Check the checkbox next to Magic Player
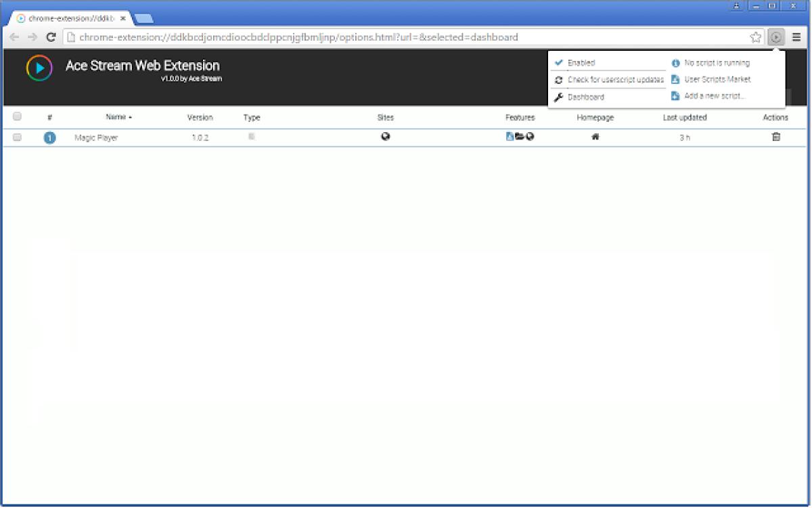Viewport: 812px width, 508px height. pyautogui.click(x=17, y=137)
